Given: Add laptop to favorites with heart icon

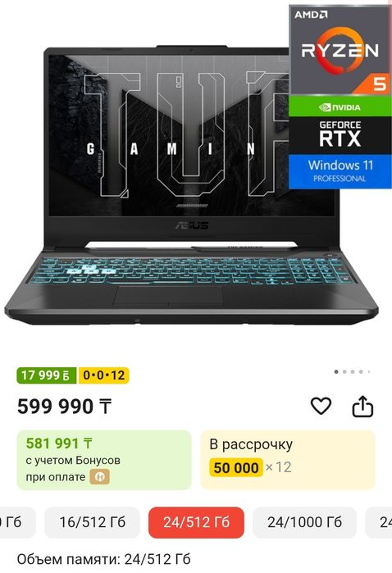Looking at the screenshot, I should 321,406.
